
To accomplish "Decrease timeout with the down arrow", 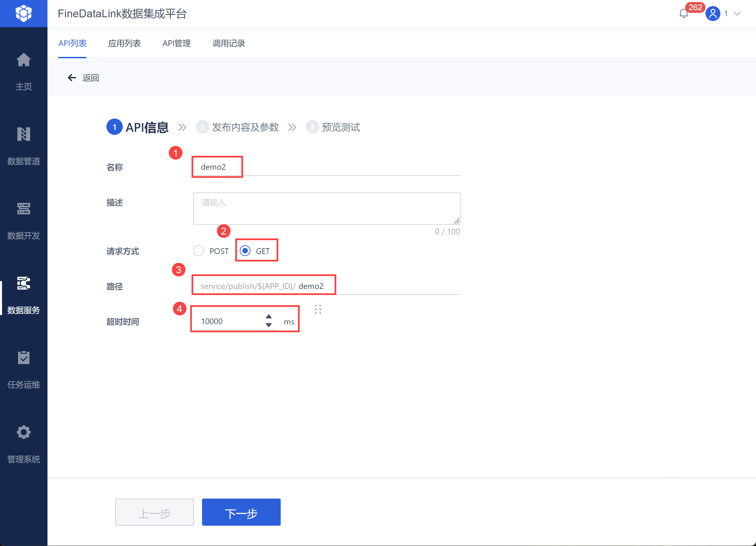I will pyautogui.click(x=269, y=325).
